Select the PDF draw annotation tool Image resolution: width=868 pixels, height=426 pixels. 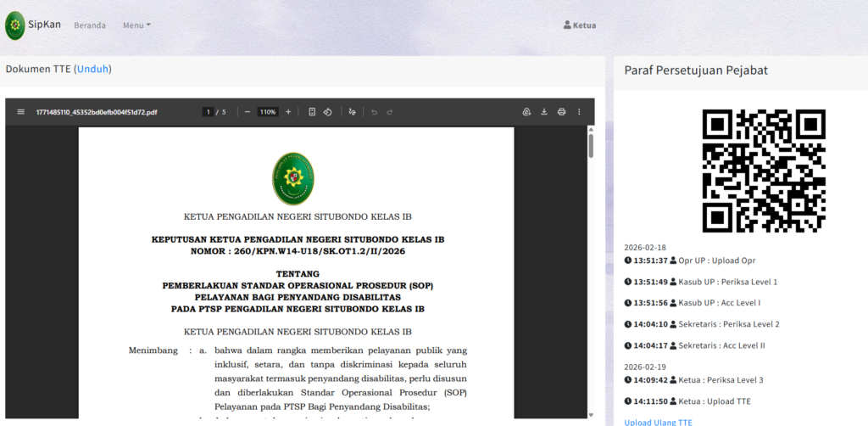coord(353,112)
